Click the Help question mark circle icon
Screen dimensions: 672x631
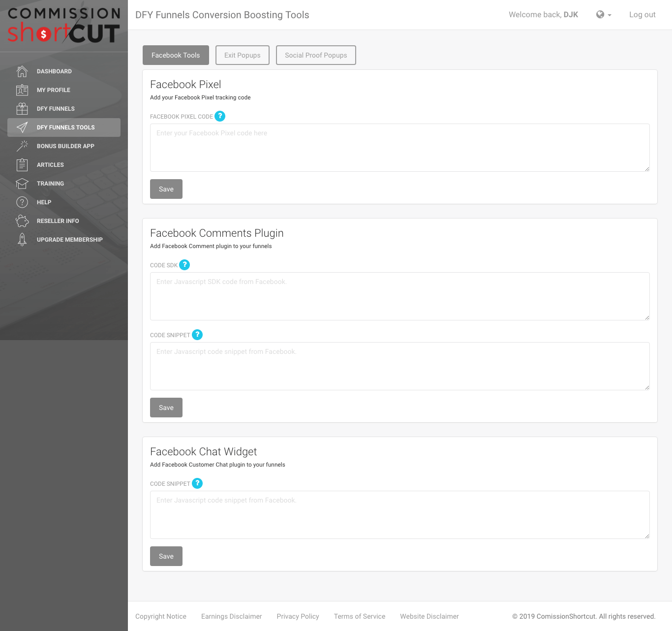[22, 202]
